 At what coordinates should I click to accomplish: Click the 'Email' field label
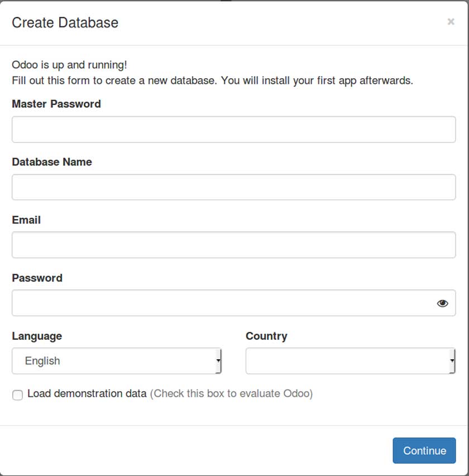[26, 220]
